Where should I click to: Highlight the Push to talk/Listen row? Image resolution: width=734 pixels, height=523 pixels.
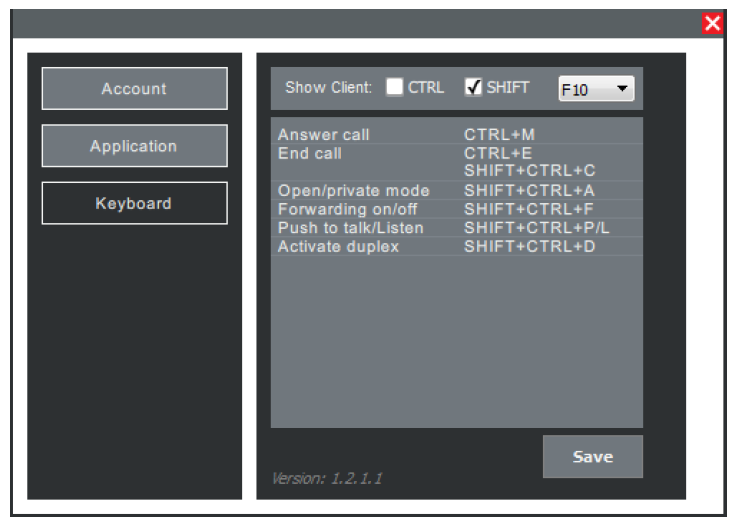(350, 228)
